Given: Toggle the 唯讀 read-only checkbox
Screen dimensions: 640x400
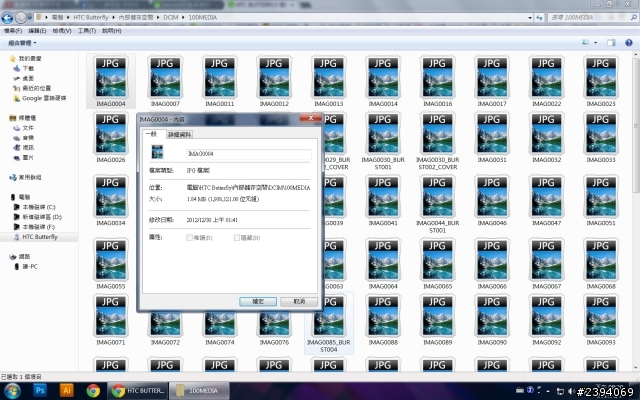Looking at the screenshot, I should (x=189, y=238).
